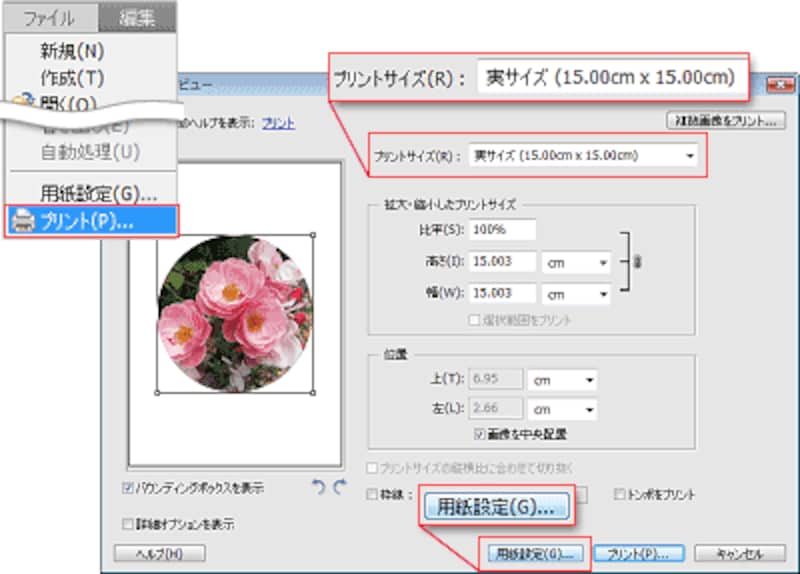This screenshot has height=574, width=800.
Task: Toggle the aspect-ratio link icon
Action: pyautogui.click(x=637, y=262)
